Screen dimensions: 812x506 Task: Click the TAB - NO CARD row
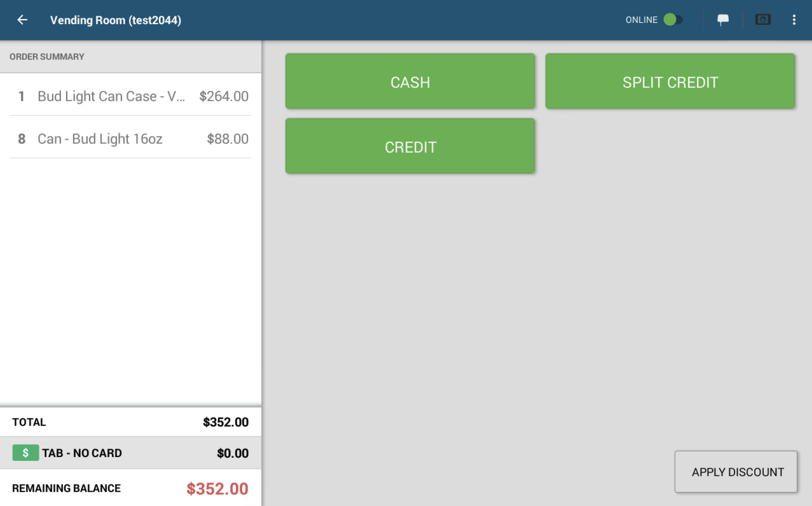(130, 453)
